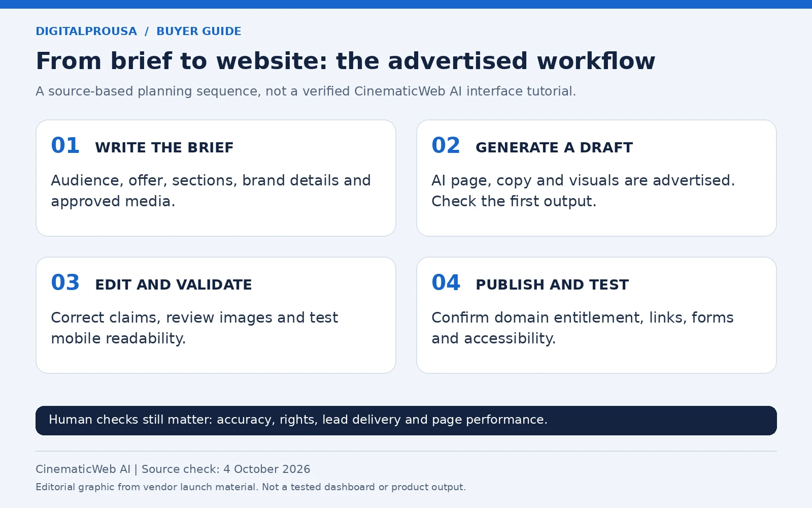Click the PUBLISH AND TEST heading
Image resolution: width=812 pixels, height=508 pixels.
[552, 284]
